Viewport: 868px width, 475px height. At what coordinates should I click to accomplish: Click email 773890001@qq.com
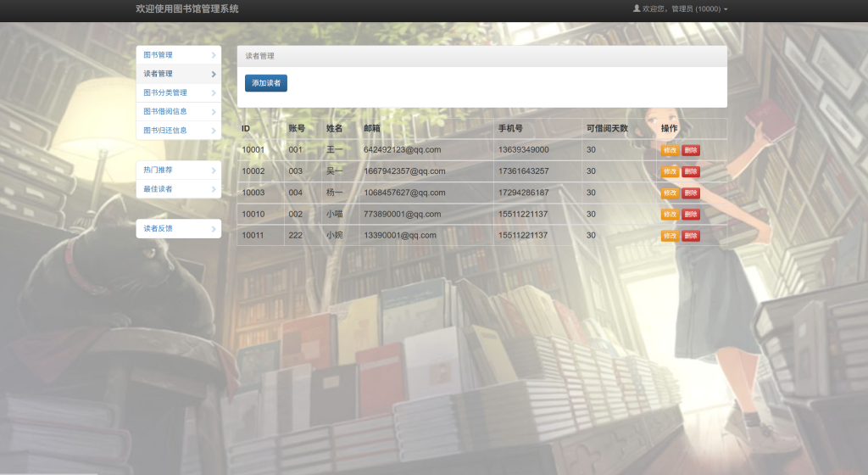pyautogui.click(x=403, y=215)
